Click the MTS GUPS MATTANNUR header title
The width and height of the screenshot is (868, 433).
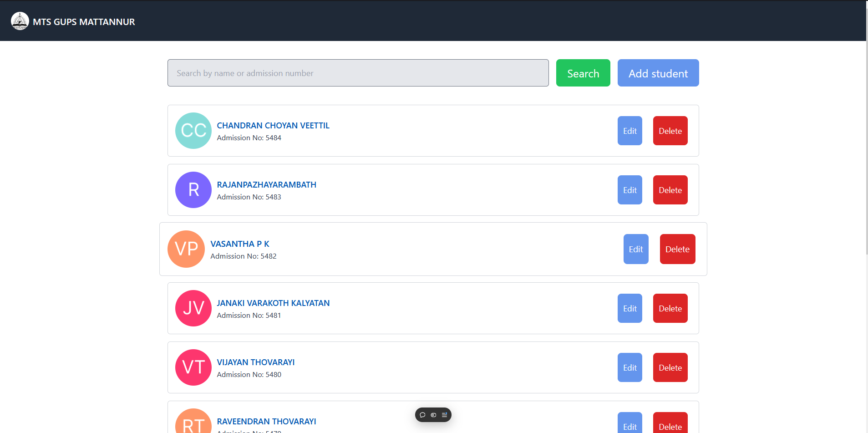coord(84,22)
